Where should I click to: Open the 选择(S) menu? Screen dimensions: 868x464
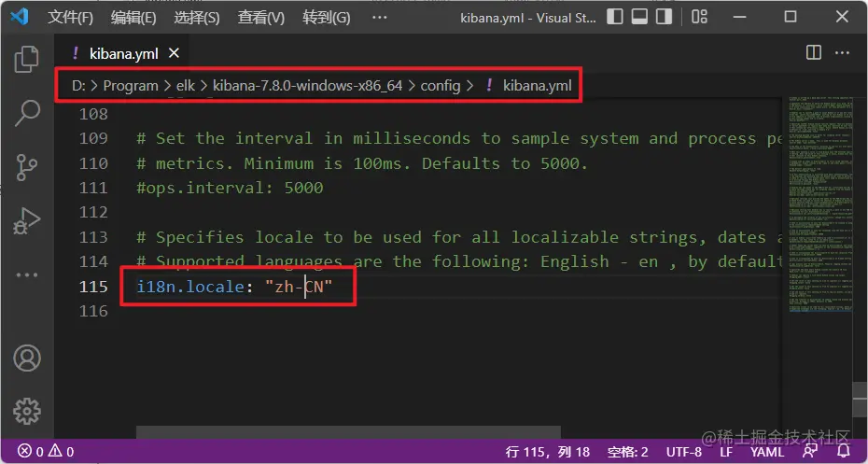pyautogui.click(x=197, y=17)
